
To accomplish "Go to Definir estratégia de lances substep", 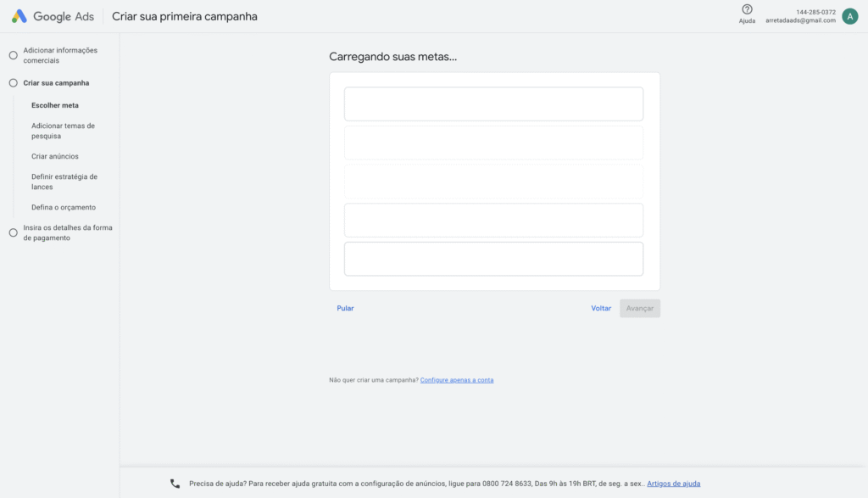I will tap(64, 182).
